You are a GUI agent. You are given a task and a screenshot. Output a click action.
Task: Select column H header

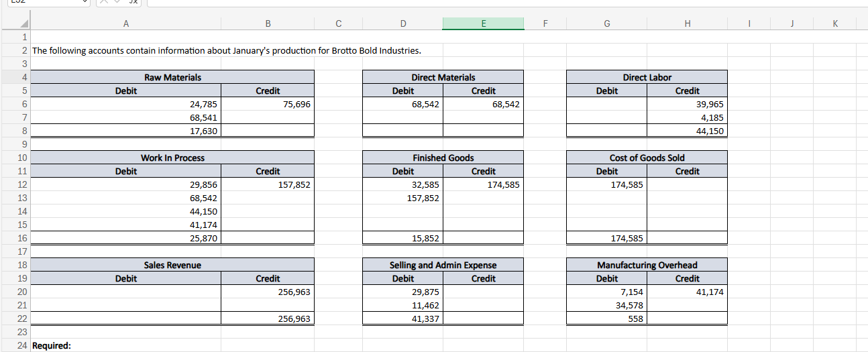pyautogui.click(x=687, y=24)
